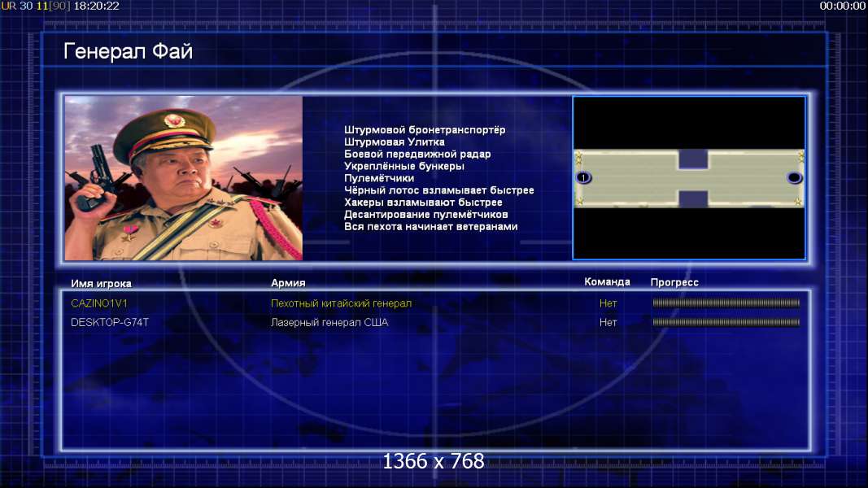Viewport: 868px width, 488px height.
Task: Select "Боевой передвижной радар" line
Action: [417, 155]
